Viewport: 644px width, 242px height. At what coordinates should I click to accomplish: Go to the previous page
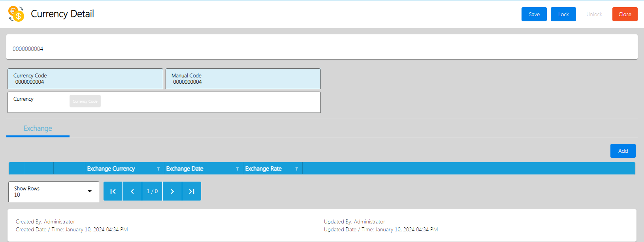132,191
